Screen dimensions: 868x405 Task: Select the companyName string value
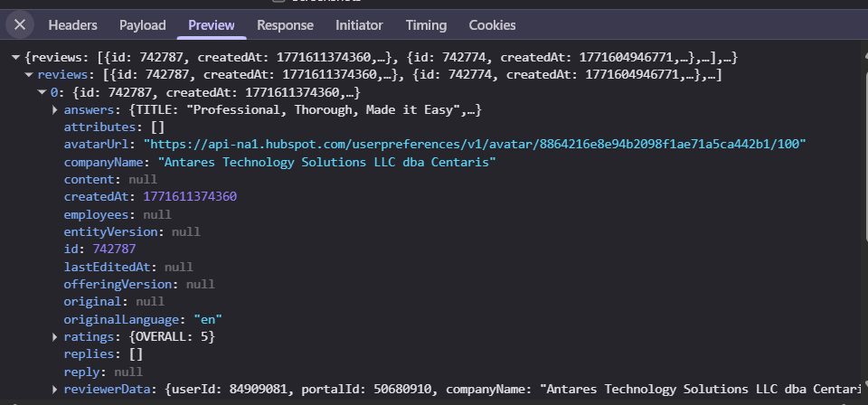326,163
